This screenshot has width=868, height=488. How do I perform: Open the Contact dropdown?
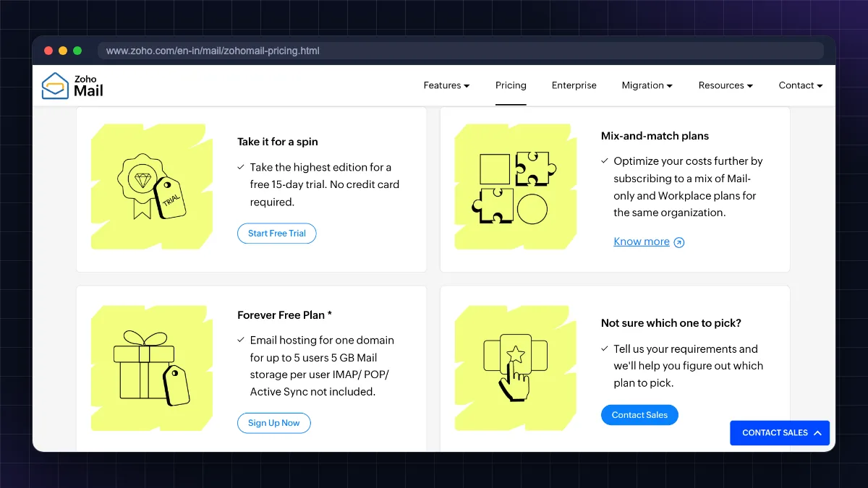801,85
